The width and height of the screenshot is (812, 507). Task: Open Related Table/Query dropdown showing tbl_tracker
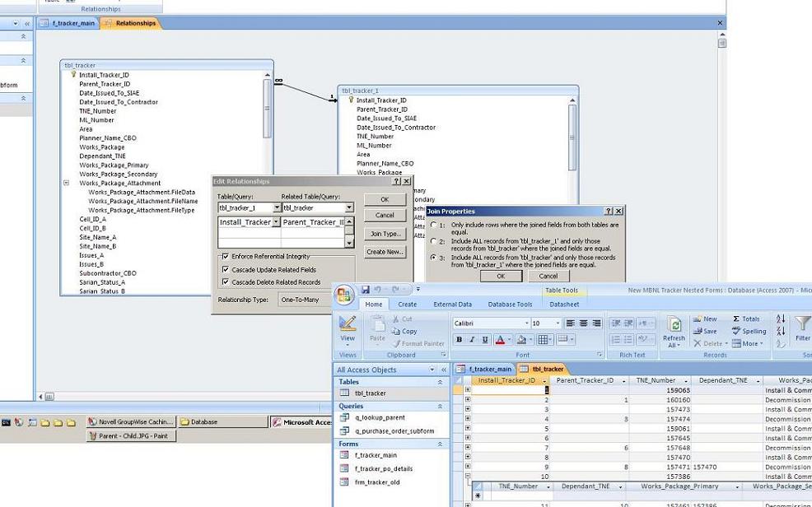point(349,207)
